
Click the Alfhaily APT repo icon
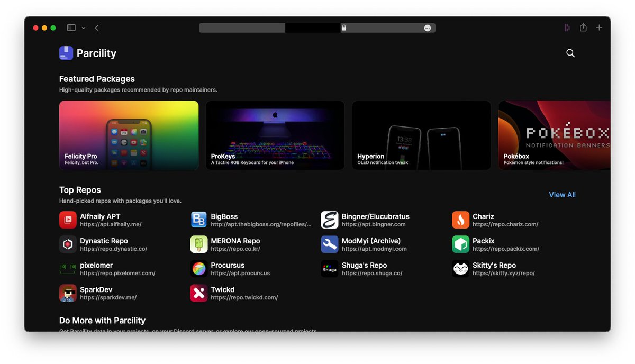tap(68, 220)
